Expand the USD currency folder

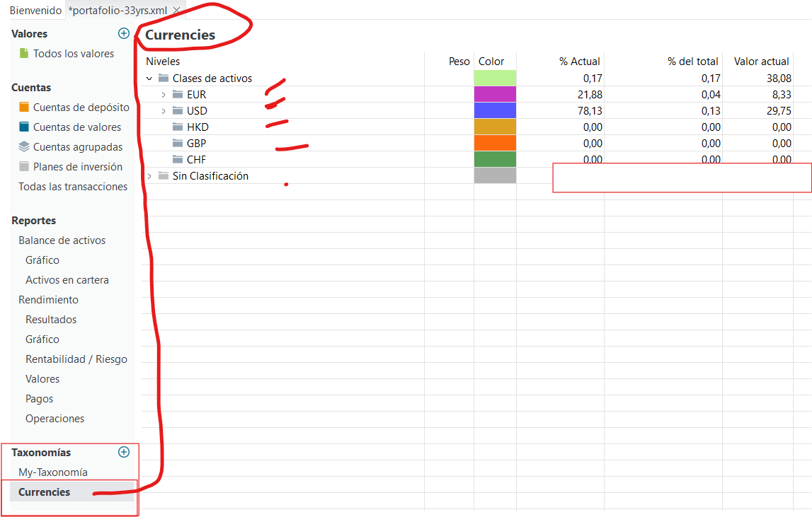164,111
